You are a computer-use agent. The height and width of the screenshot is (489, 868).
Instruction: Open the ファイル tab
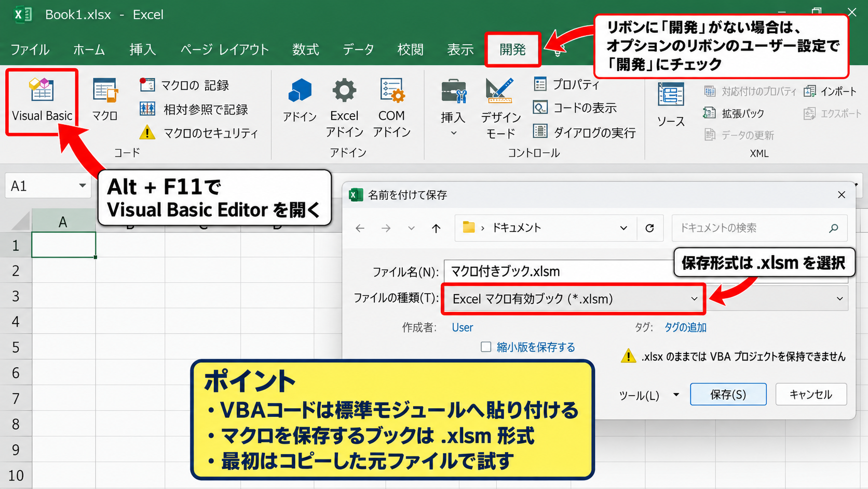tap(30, 49)
